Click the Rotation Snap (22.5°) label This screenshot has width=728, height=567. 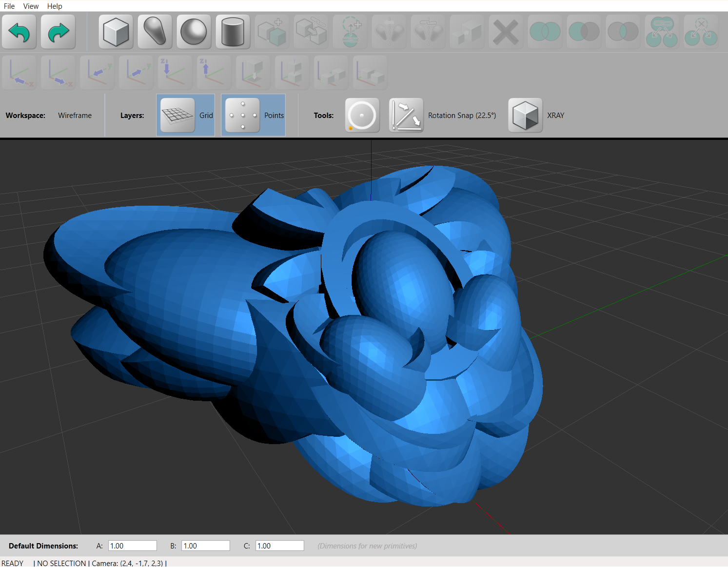[x=462, y=115]
